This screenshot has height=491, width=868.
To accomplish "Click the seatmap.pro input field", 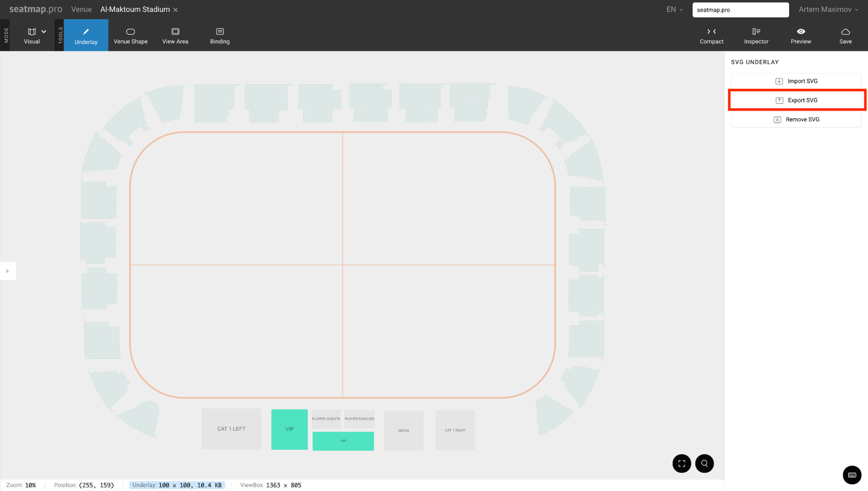I will tap(740, 10).
